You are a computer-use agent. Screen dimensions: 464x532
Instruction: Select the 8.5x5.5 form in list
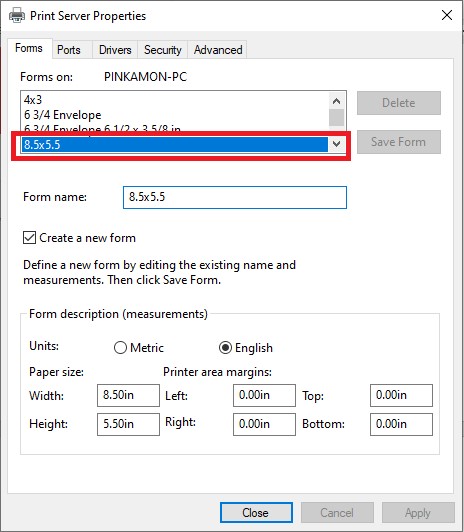[175, 145]
